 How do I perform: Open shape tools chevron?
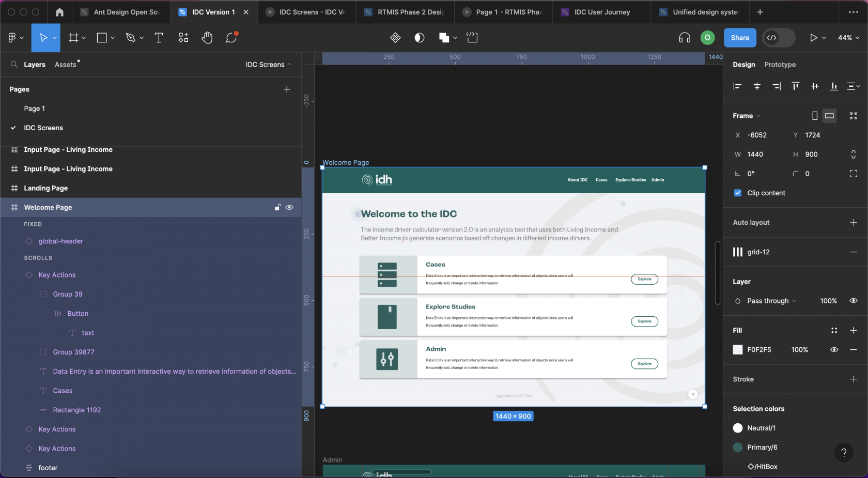click(x=113, y=38)
